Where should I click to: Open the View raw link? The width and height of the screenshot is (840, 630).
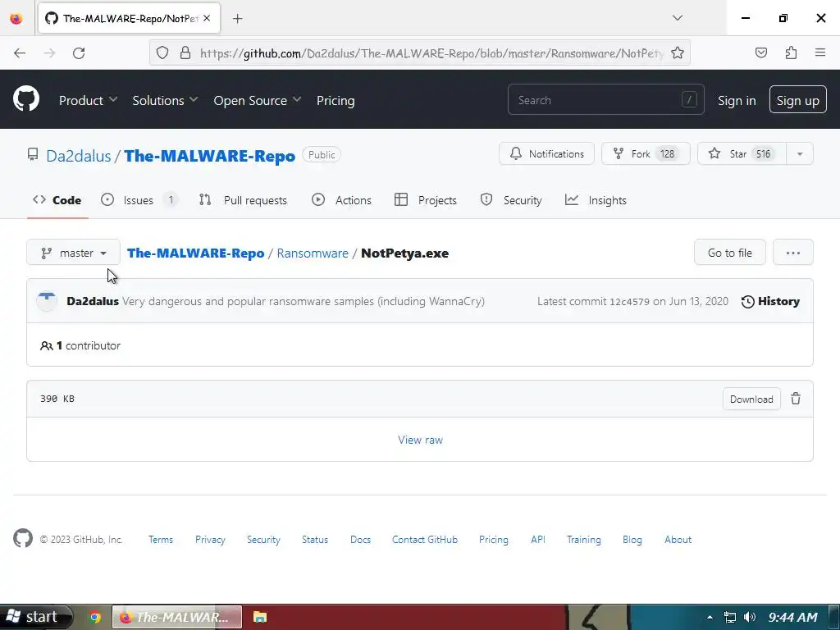pos(421,440)
